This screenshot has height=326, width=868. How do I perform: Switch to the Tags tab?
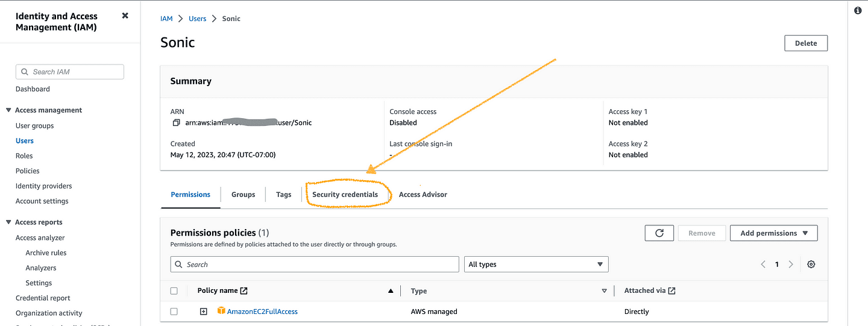point(284,195)
